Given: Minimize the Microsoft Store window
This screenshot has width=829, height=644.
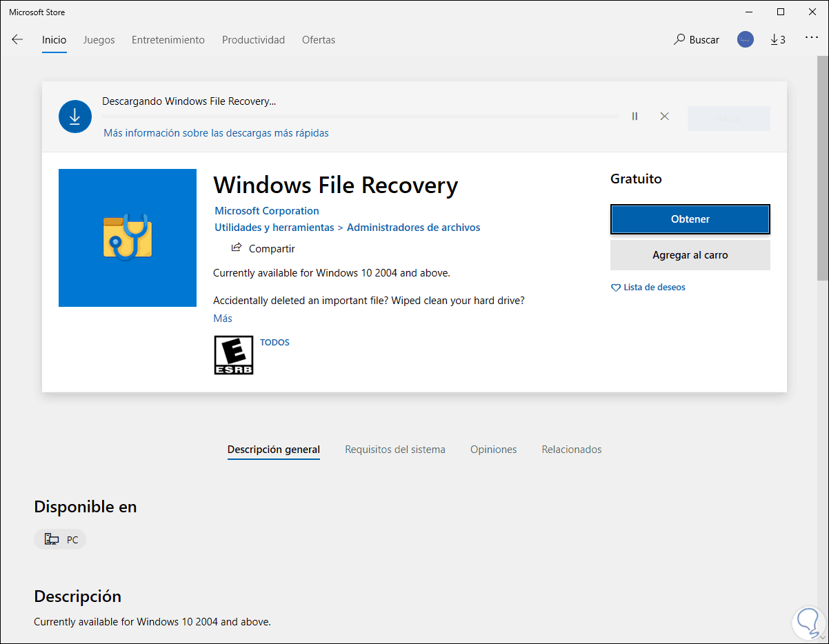Looking at the screenshot, I should 750,12.
